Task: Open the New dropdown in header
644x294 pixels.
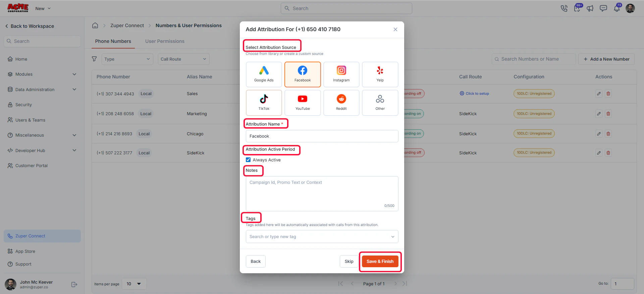Action: pyautogui.click(x=43, y=9)
